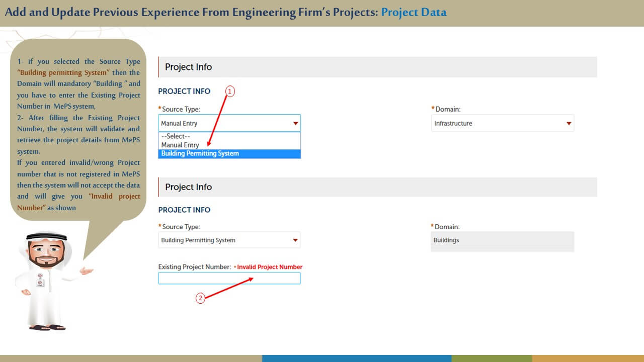Select the "--Select--" option in the list
This screenshot has height=362, width=644.
click(x=176, y=136)
